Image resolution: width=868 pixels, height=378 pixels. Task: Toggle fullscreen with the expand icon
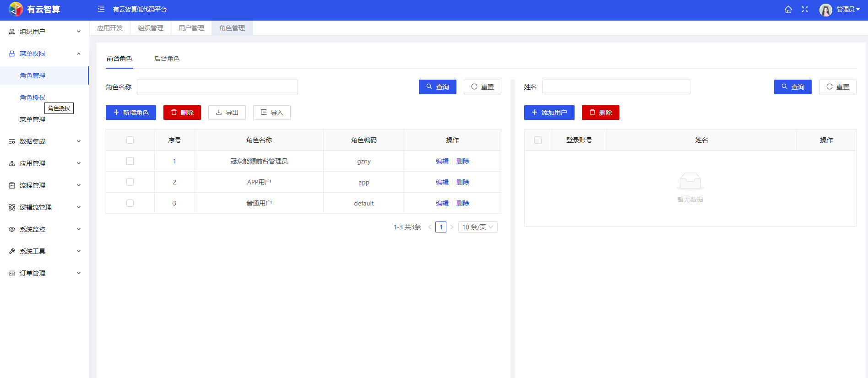[x=805, y=10]
